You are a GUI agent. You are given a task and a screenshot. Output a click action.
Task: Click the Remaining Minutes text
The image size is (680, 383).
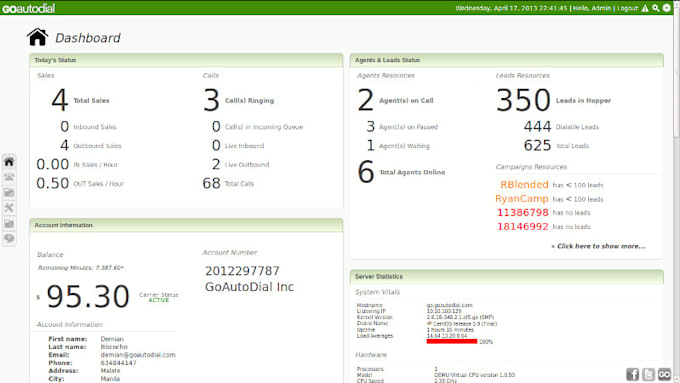81,268
